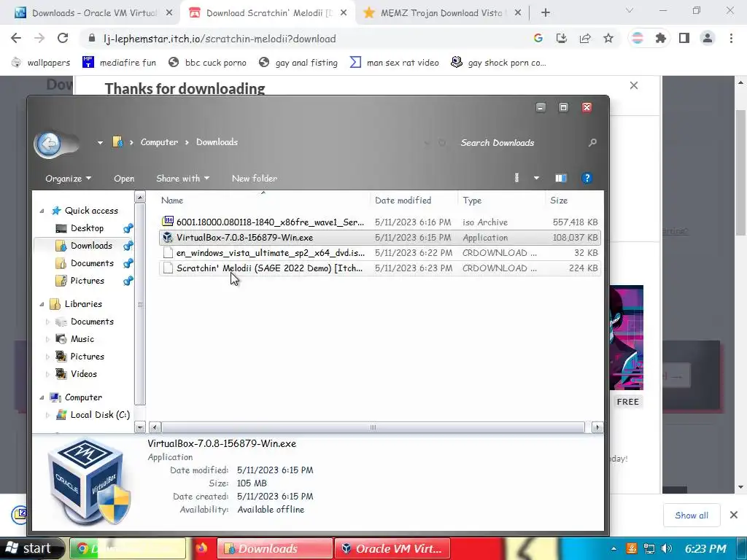Collapse the Libraries tree node
This screenshot has width=747, height=560.
pyautogui.click(x=42, y=304)
